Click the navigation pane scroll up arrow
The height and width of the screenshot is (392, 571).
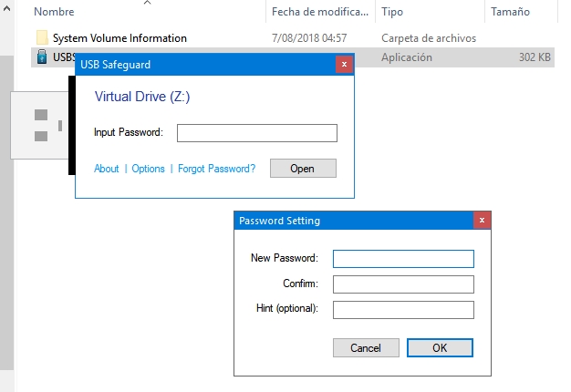click(x=7, y=8)
